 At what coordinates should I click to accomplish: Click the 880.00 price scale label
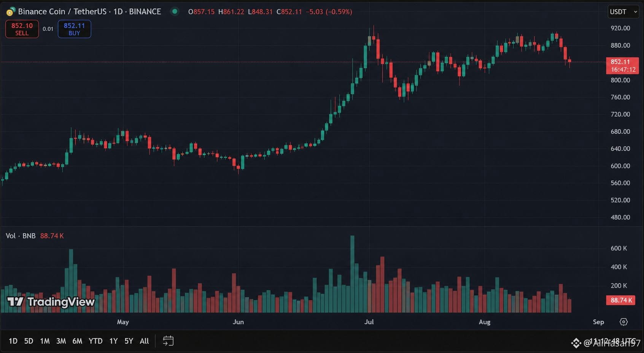620,45
